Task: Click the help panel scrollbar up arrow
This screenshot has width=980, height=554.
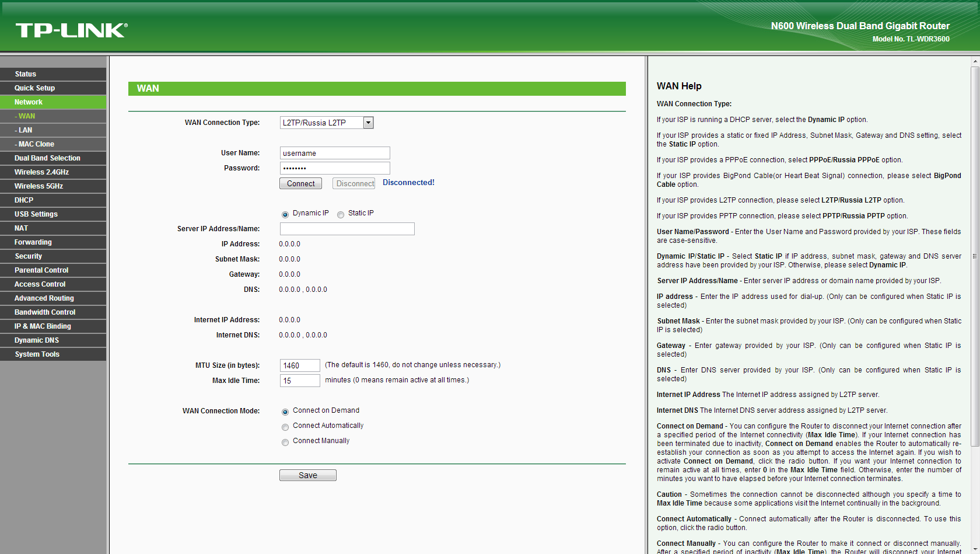Action: coord(975,61)
